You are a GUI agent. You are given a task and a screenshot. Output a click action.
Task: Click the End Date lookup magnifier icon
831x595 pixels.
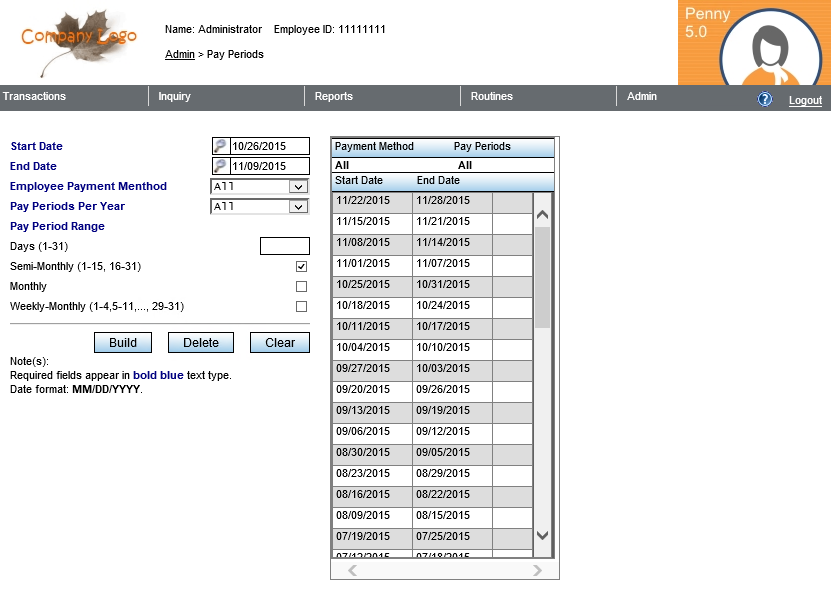tap(220, 166)
